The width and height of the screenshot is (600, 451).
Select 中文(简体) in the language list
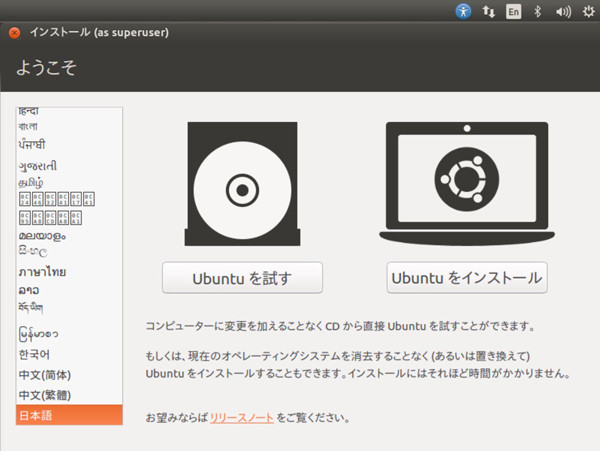(69, 375)
